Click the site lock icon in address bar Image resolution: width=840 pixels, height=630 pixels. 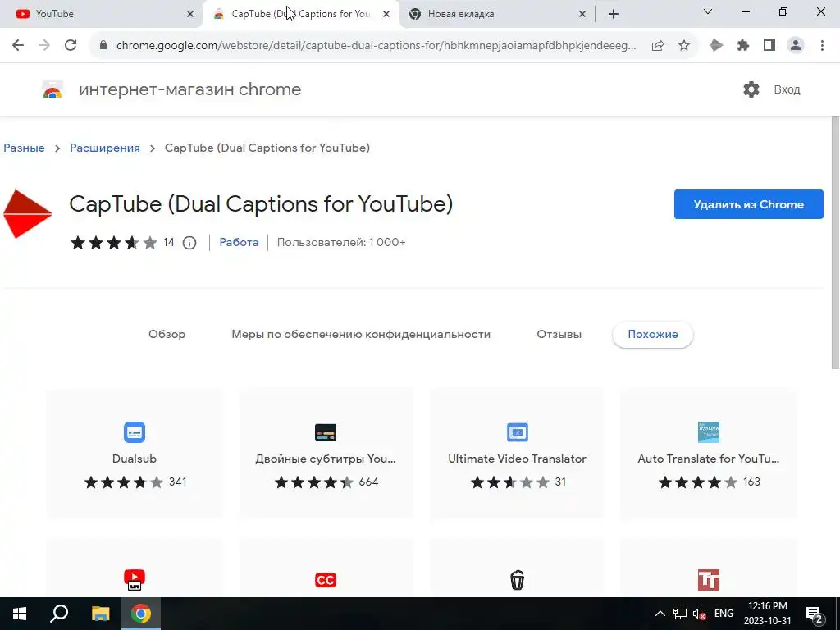click(x=103, y=46)
